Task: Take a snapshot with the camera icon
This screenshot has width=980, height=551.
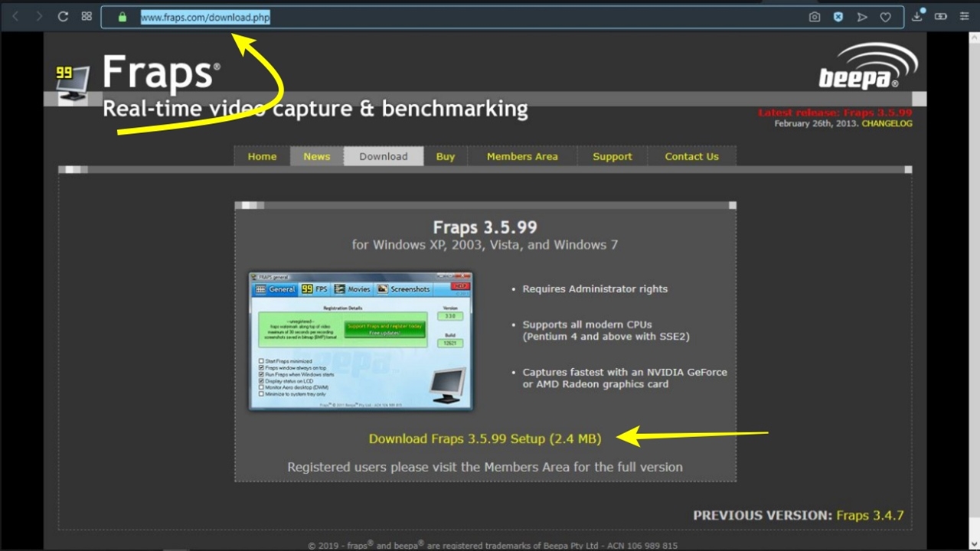Action: 815,17
